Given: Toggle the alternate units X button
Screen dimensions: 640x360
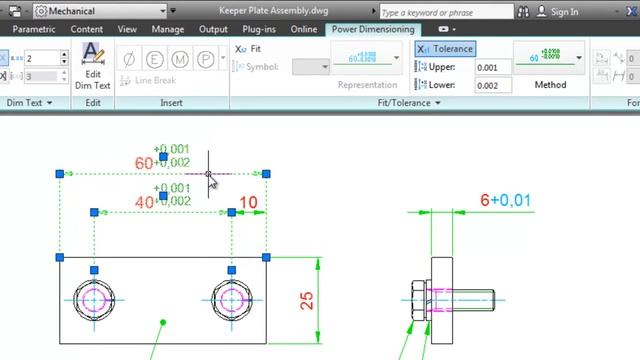Looking at the screenshot, I should 3,76.
